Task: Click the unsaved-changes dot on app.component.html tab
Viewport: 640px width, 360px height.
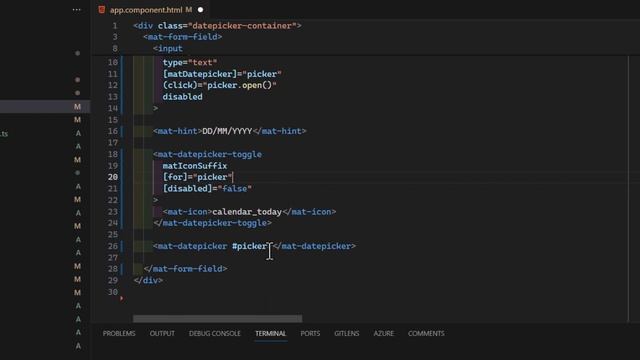Action: click(200, 10)
